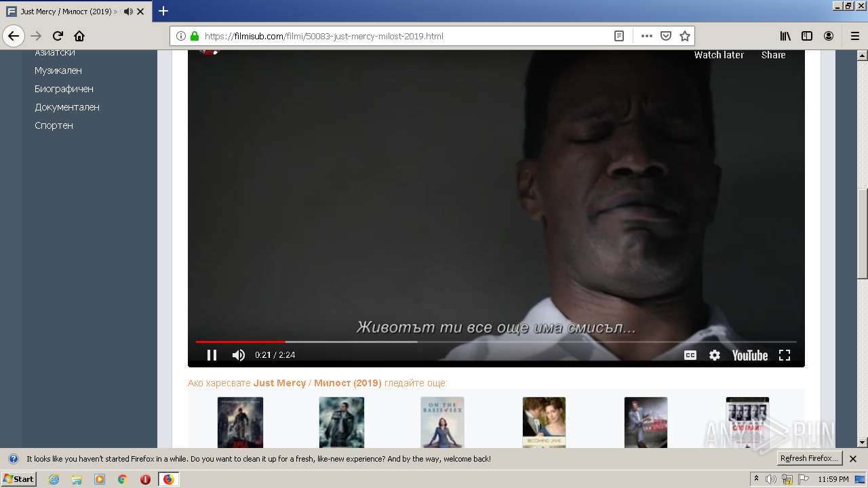Launch Opera from taskbar
The width and height of the screenshot is (868, 488).
145,479
